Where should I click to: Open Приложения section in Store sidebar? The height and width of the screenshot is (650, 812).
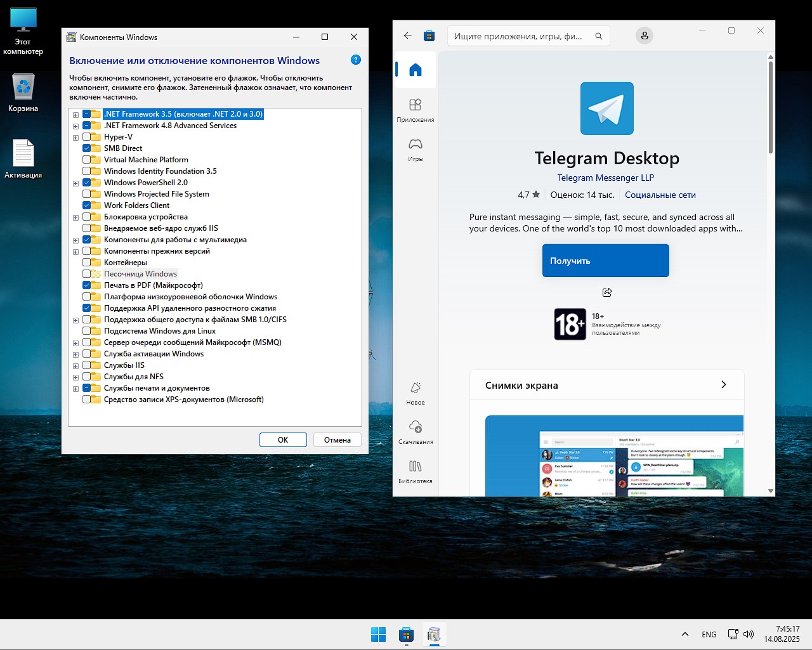tap(416, 110)
